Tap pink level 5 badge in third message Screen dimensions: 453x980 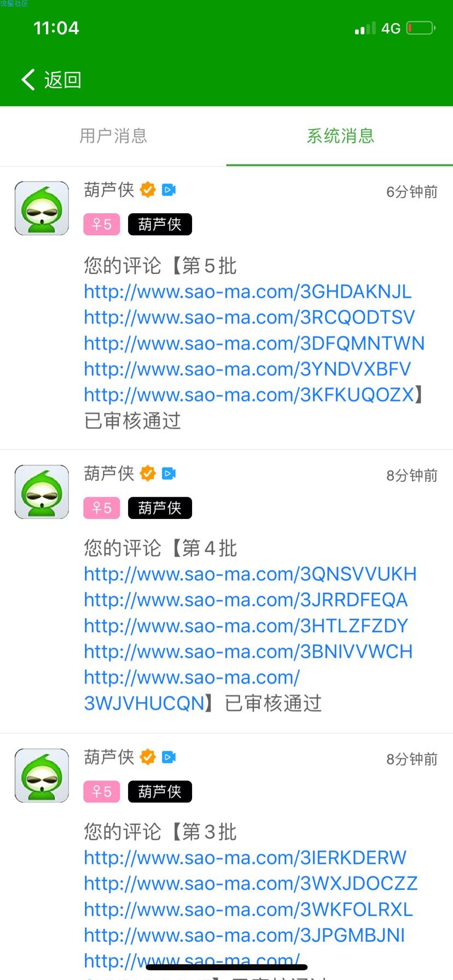click(x=102, y=791)
